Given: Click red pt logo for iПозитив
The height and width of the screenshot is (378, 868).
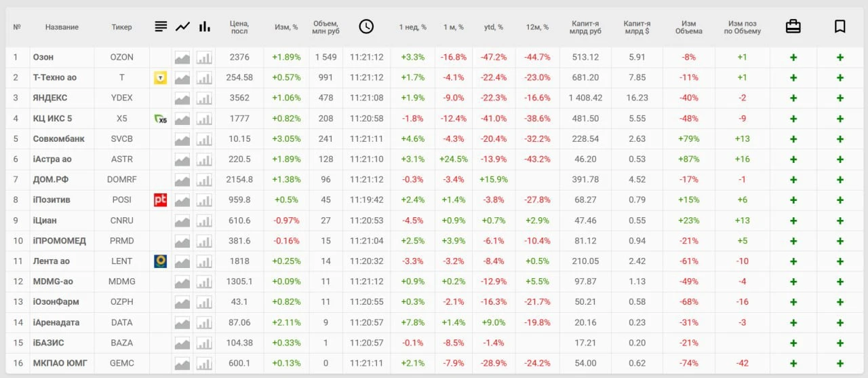Looking at the screenshot, I should coord(161,200).
